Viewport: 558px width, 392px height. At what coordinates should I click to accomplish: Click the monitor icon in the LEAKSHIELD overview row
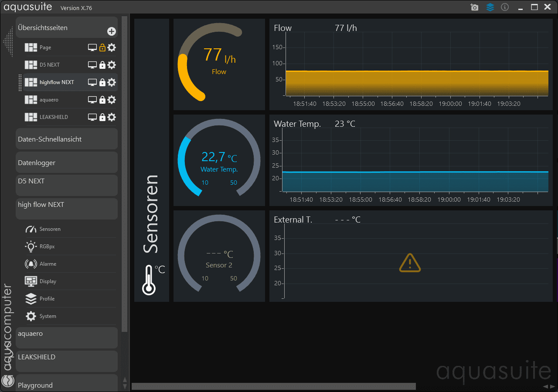[92, 117]
